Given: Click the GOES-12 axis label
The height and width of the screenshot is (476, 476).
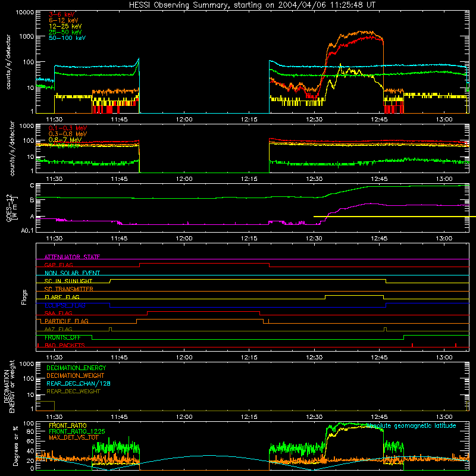Looking at the screenshot, I should point(12,208).
